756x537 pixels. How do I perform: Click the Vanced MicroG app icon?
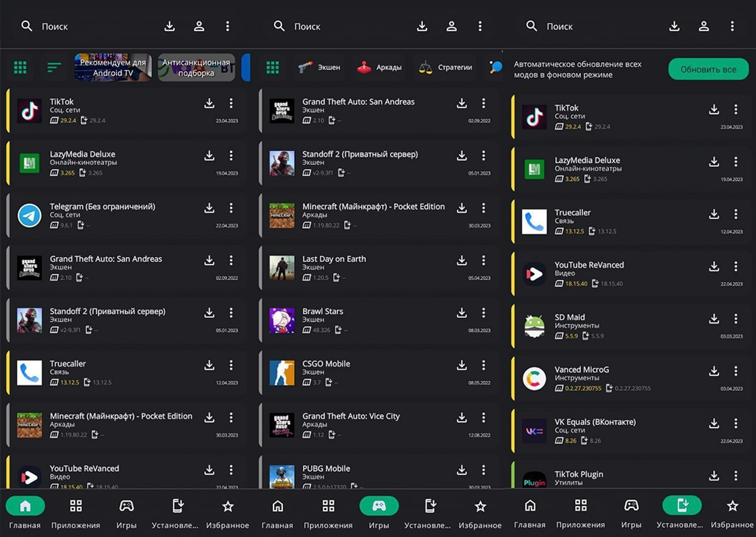pyautogui.click(x=534, y=379)
